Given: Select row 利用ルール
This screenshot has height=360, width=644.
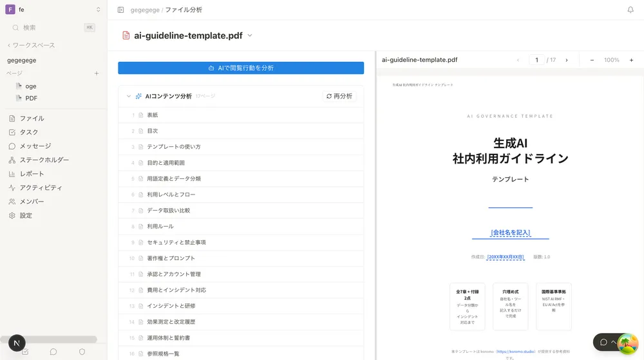Looking at the screenshot, I should [241, 226].
